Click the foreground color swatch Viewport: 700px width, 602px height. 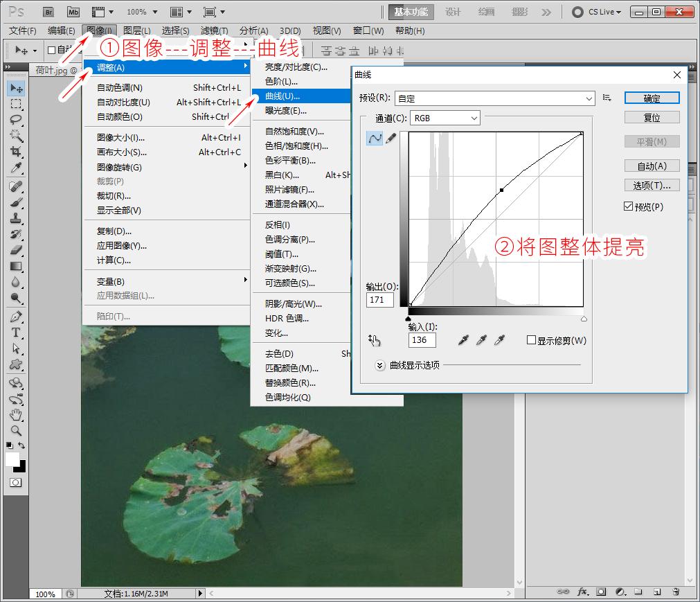(x=12, y=459)
